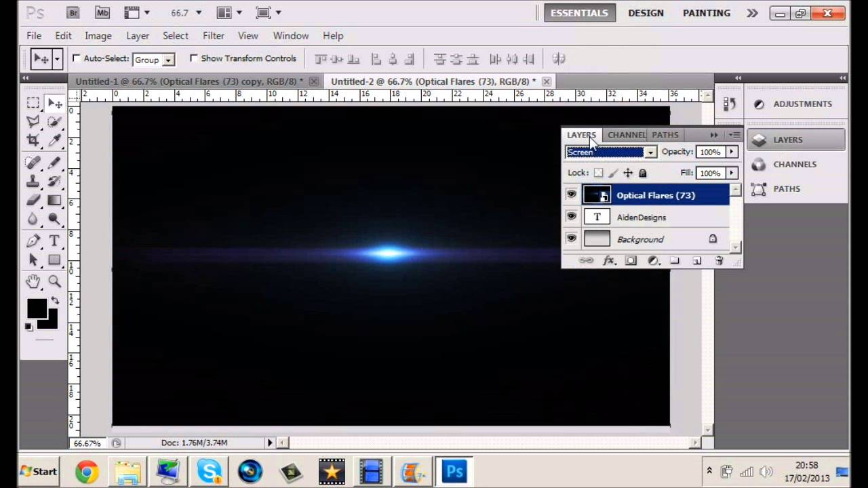This screenshot has width=868, height=488.
Task: Click the delete layer trash icon
Action: point(719,260)
